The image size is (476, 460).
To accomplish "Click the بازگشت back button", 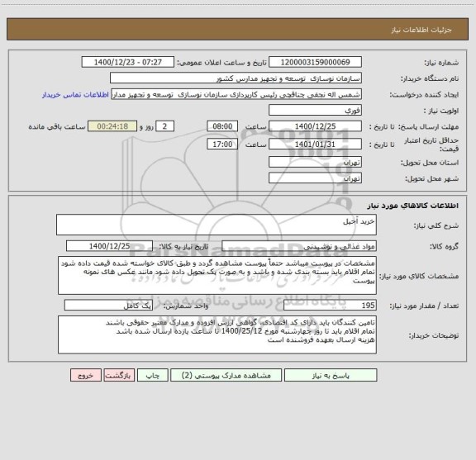I will pyautogui.click(x=119, y=375).
